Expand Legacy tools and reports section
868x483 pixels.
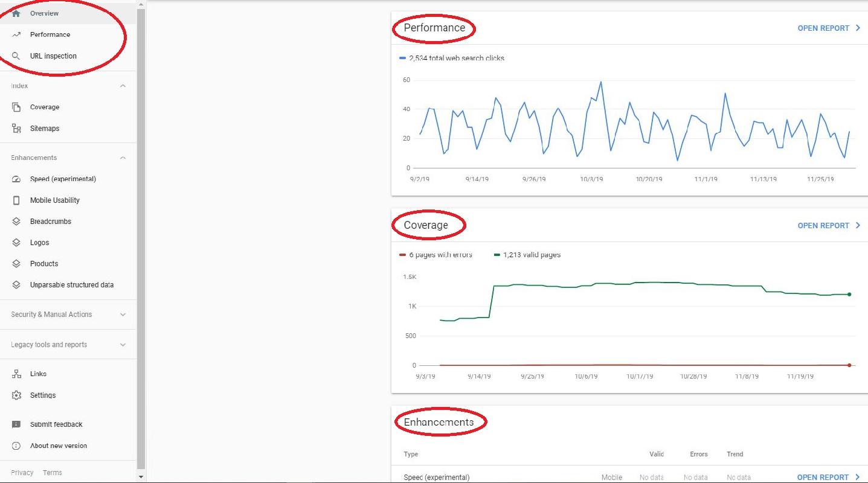coord(123,345)
